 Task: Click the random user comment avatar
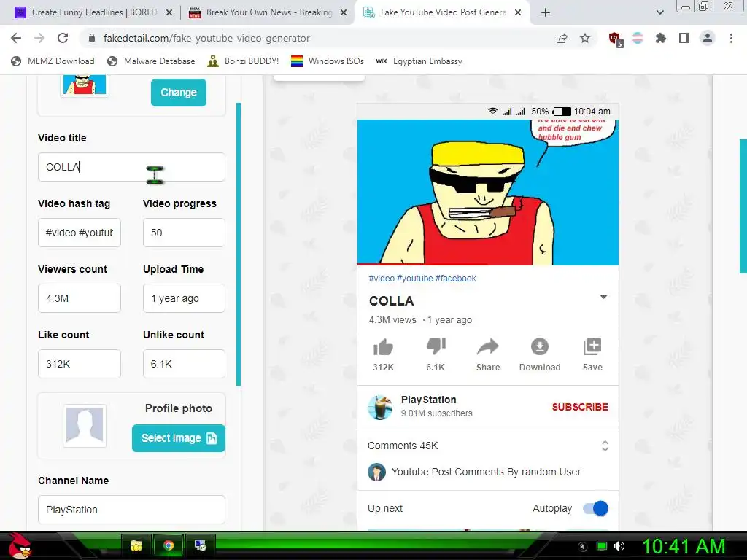coord(376,472)
